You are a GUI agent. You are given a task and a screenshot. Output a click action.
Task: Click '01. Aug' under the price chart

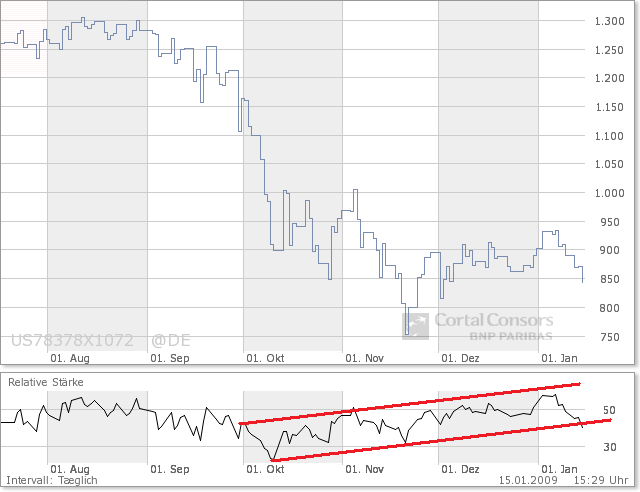(70, 358)
